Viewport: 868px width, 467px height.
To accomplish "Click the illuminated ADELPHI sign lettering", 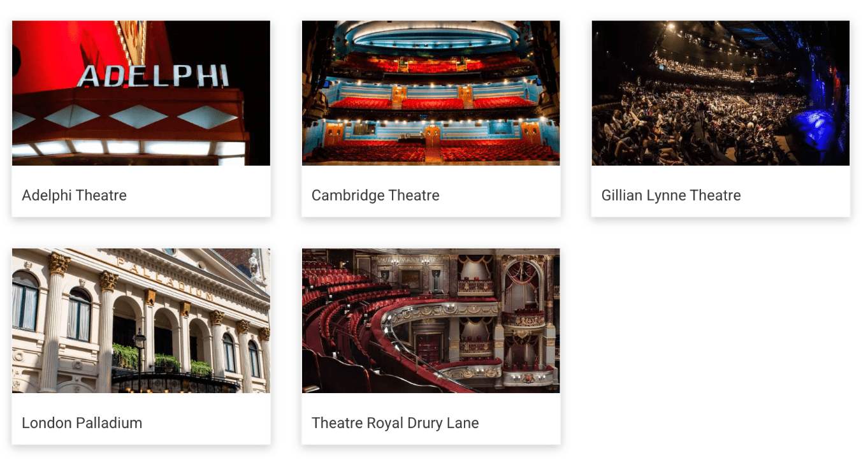I will [153, 75].
